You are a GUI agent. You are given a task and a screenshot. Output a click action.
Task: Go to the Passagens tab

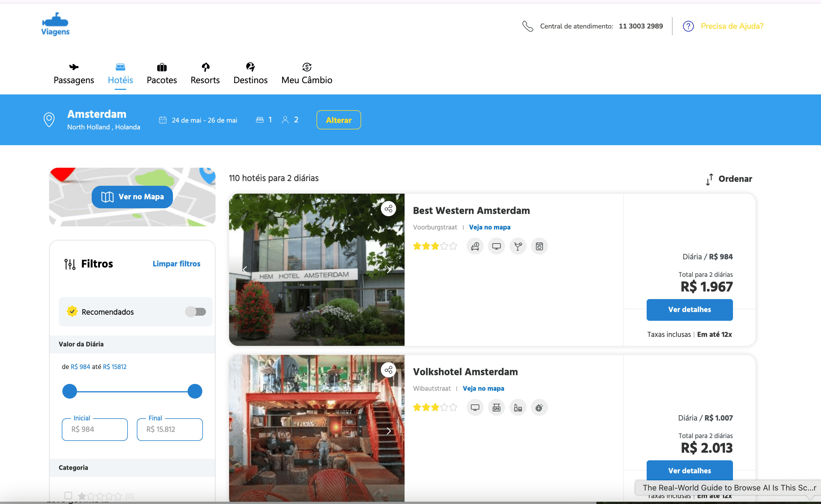pyautogui.click(x=74, y=75)
